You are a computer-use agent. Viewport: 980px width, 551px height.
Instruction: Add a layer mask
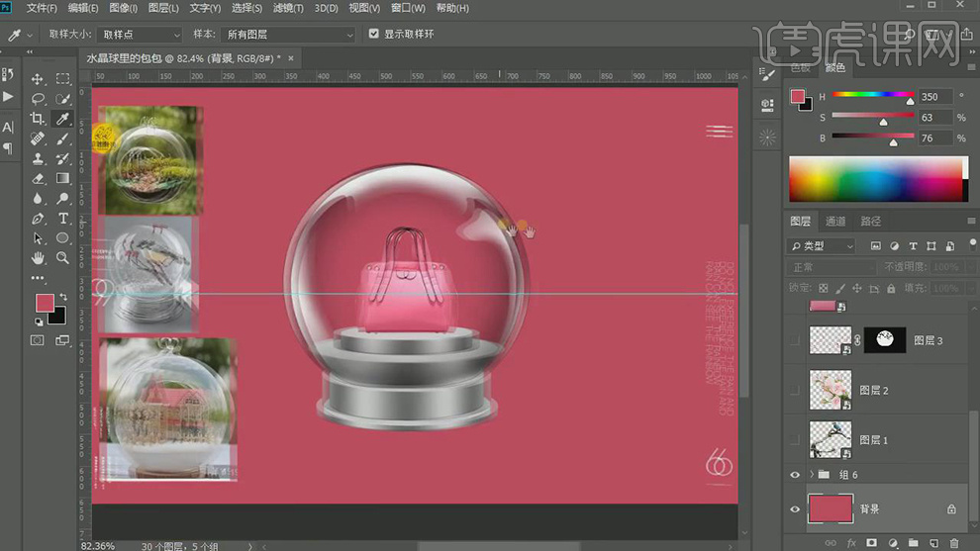point(872,543)
